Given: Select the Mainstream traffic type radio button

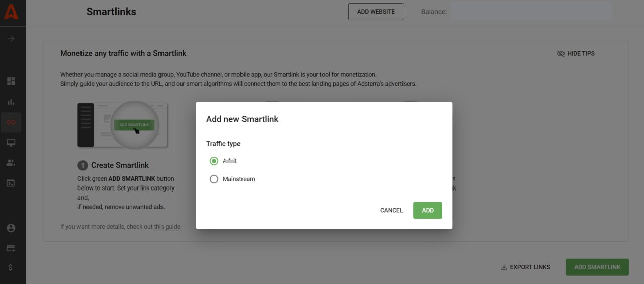Looking at the screenshot, I should tap(214, 179).
